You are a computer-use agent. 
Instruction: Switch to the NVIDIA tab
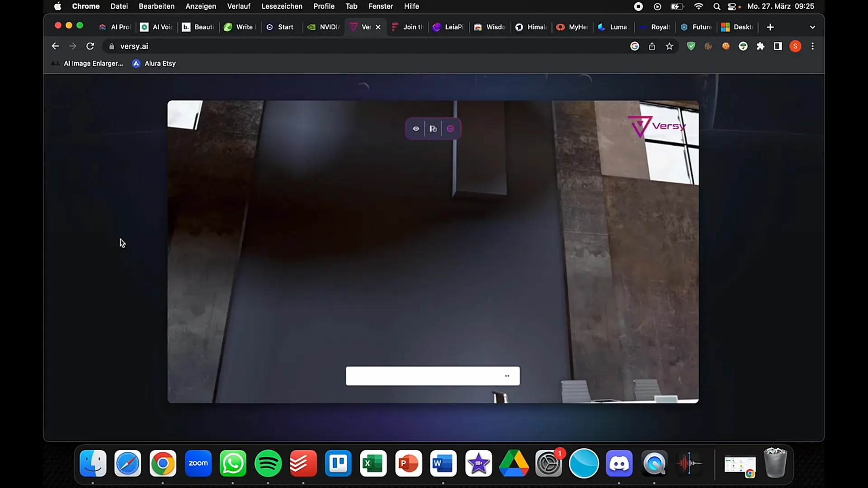click(x=324, y=27)
